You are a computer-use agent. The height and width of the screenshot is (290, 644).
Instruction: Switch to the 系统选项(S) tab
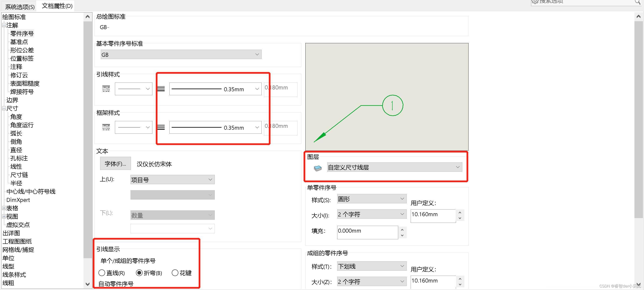click(x=20, y=7)
